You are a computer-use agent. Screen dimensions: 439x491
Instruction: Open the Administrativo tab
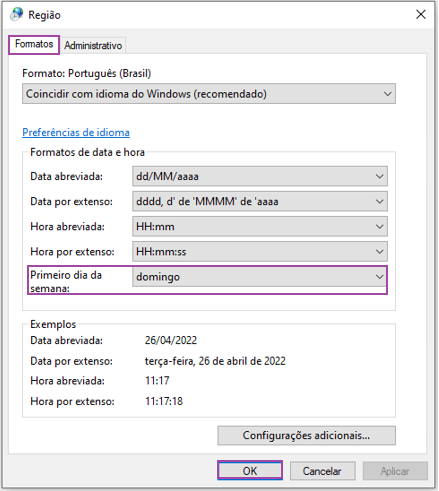tap(93, 45)
